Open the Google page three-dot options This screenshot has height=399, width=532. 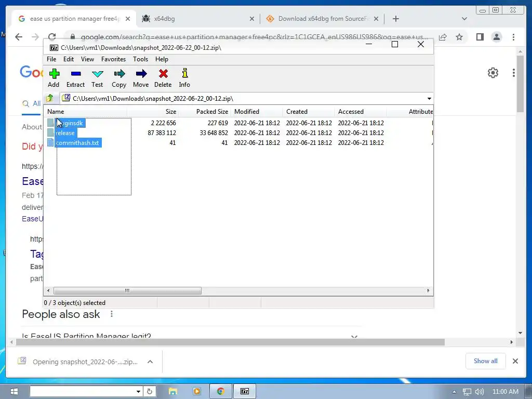pyautogui.click(x=514, y=73)
